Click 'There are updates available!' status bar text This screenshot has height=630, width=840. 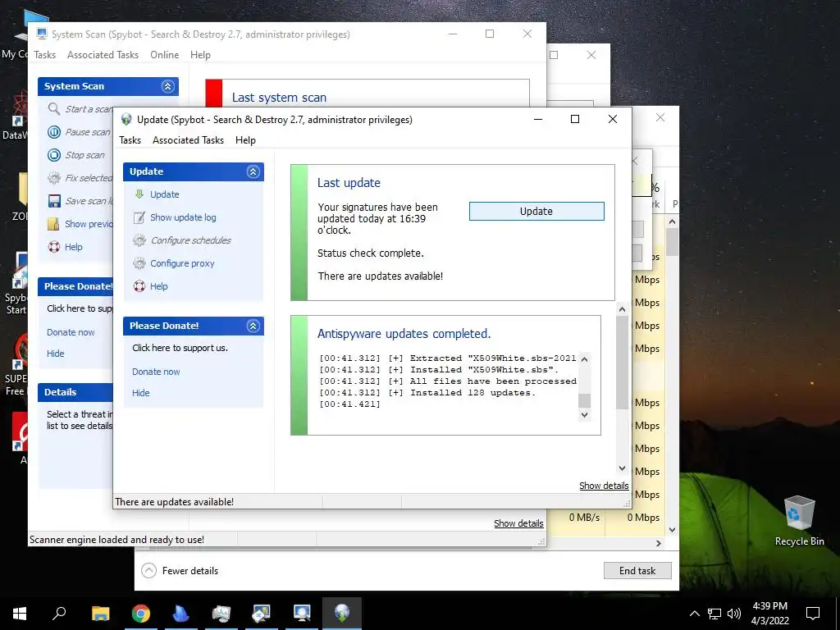[x=174, y=502]
